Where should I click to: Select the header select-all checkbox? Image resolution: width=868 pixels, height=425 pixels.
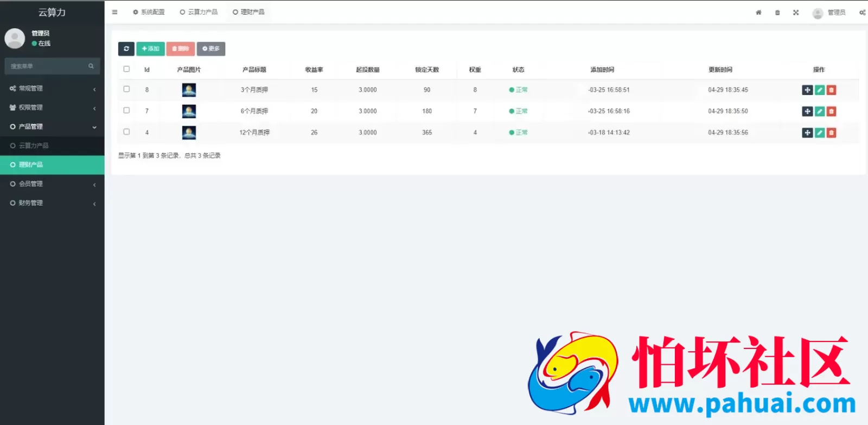click(126, 69)
